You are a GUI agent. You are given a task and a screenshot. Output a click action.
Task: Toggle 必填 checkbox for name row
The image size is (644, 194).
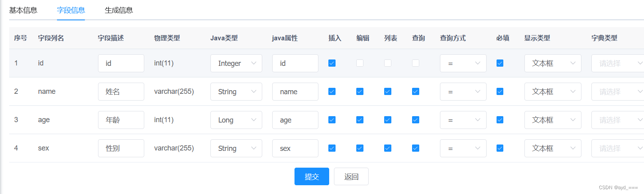point(500,91)
